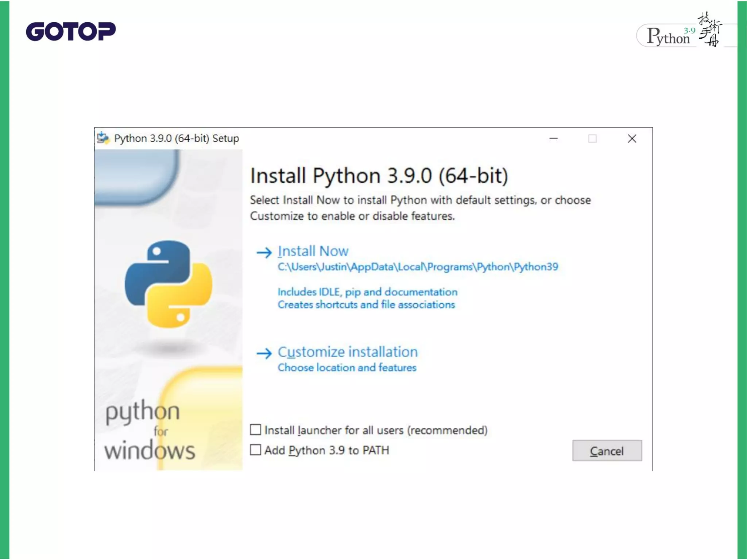Check Add Python 3.9 to PATH
This screenshot has height=560, width=747.
point(256,450)
